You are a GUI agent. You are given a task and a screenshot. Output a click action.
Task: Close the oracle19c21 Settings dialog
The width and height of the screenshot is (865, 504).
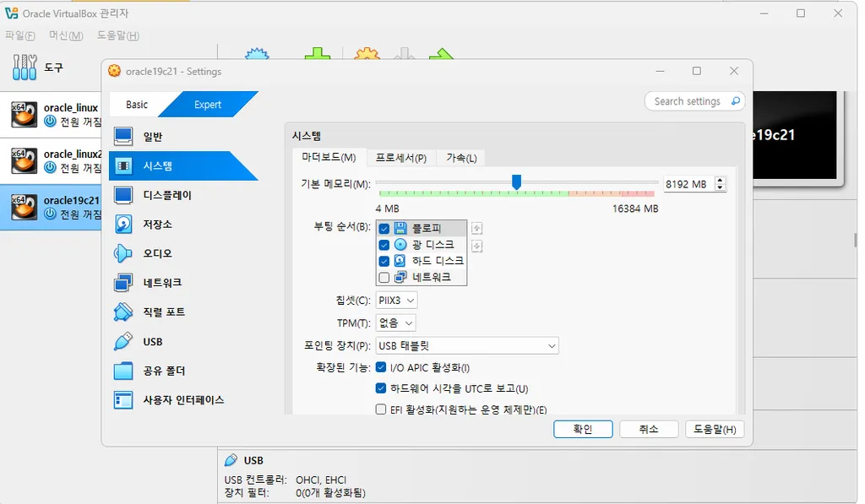pos(734,71)
